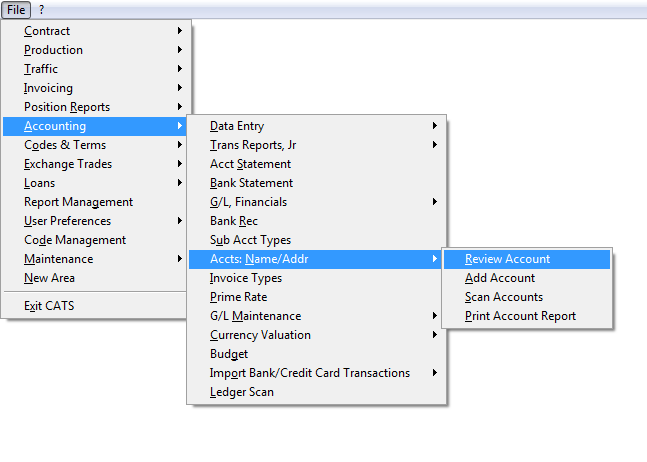Open Import Bank/Credit Card Transactions submenu
This screenshot has height=462, width=647.
[x=316, y=372]
